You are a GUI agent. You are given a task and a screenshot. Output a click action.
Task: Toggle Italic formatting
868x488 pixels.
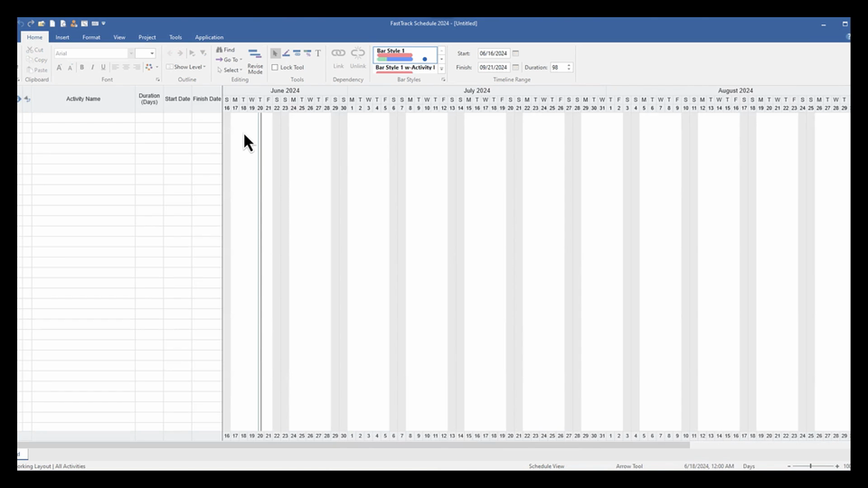pos(92,67)
